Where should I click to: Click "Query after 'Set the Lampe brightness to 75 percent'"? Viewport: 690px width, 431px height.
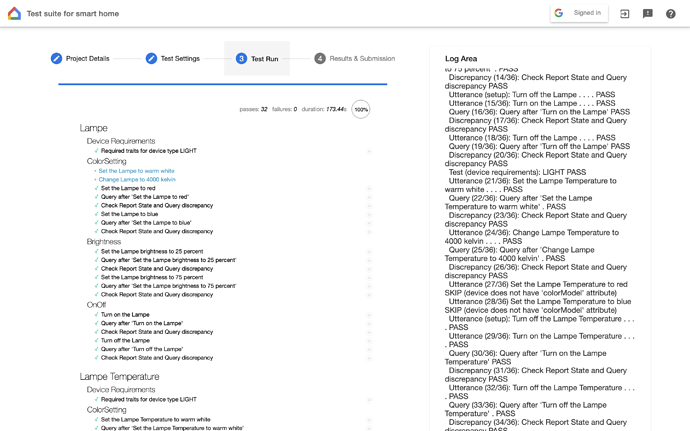pyautogui.click(x=169, y=286)
